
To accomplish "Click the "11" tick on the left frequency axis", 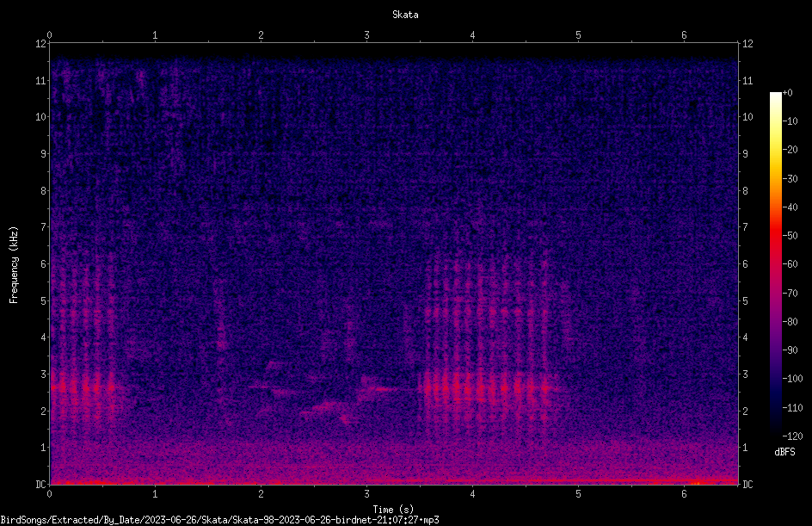I will click(x=40, y=81).
